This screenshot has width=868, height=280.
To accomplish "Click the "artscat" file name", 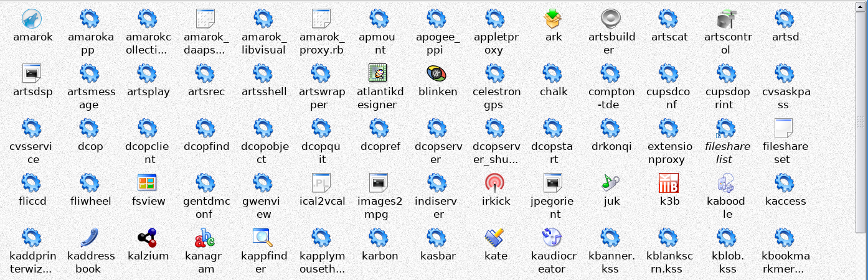I will tap(669, 37).
